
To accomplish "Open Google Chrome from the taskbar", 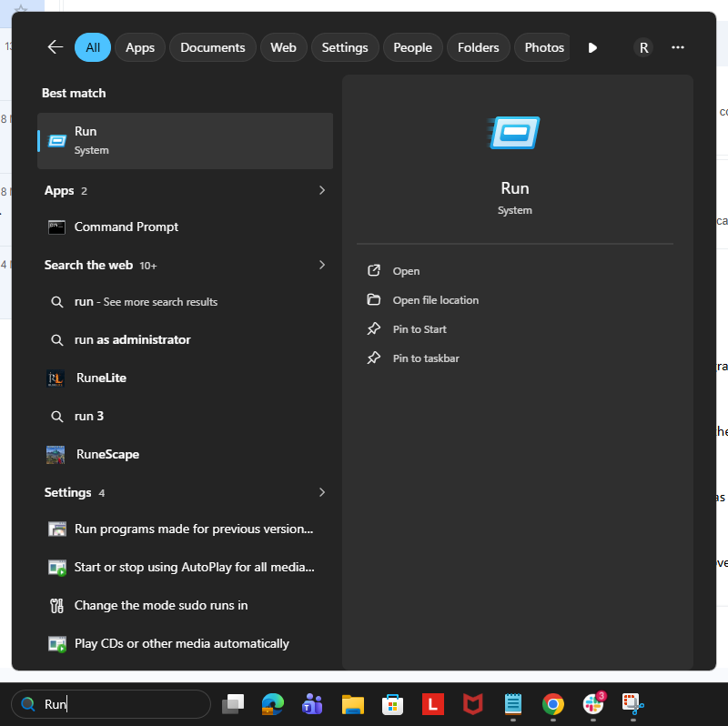I will tap(553, 704).
